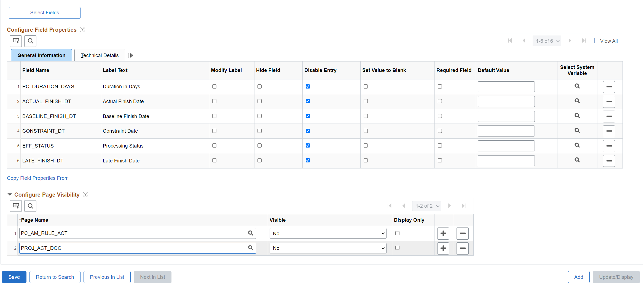Click Show All Columns icon next to Technical Details
The image size is (644, 289).
pos(131,55)
